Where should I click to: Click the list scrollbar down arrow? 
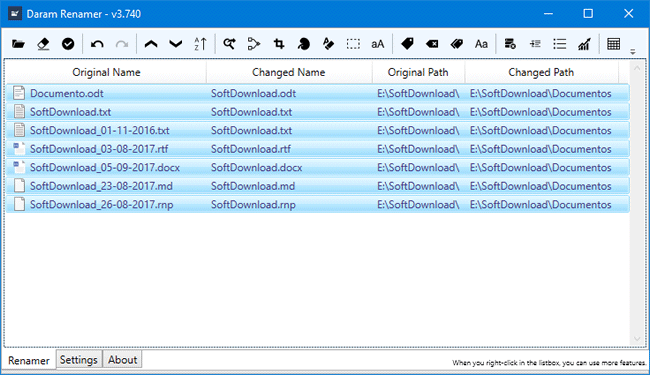tap(637, 339)
